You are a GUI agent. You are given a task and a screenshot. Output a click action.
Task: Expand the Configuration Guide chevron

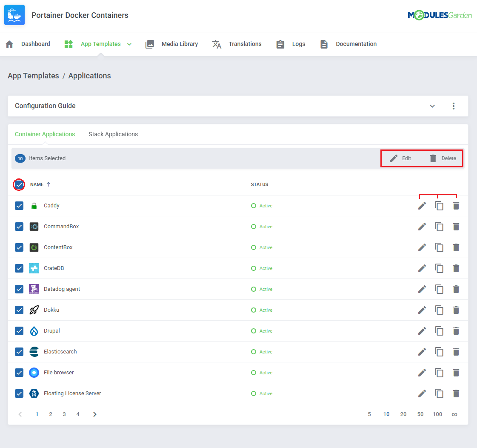(432, 106)
